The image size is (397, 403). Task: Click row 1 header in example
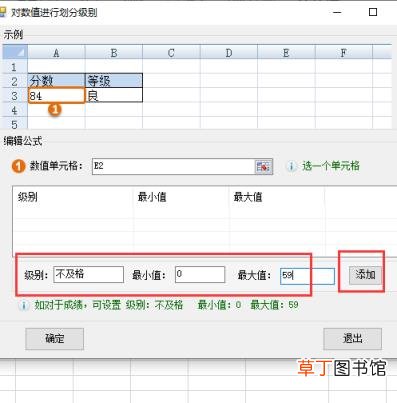pos(15,67)
